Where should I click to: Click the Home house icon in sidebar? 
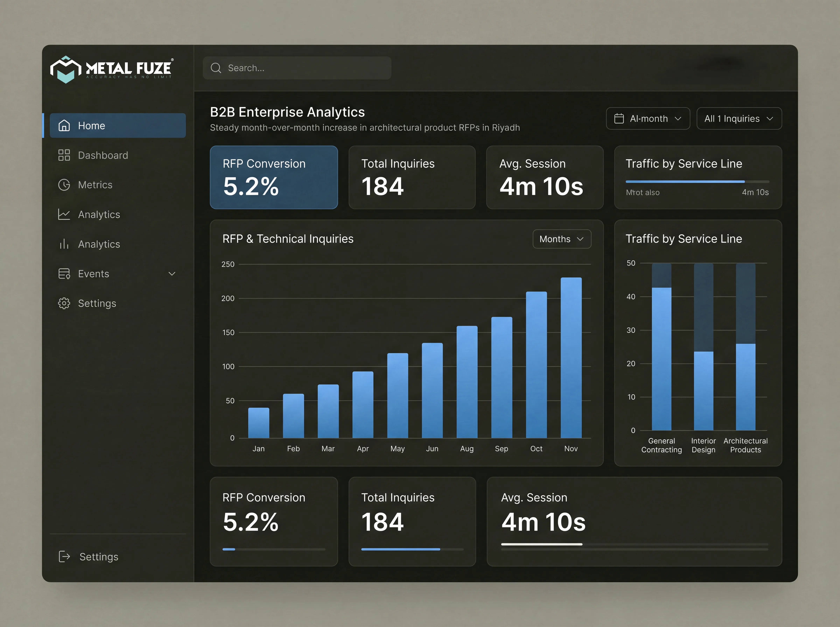point(64,126)
